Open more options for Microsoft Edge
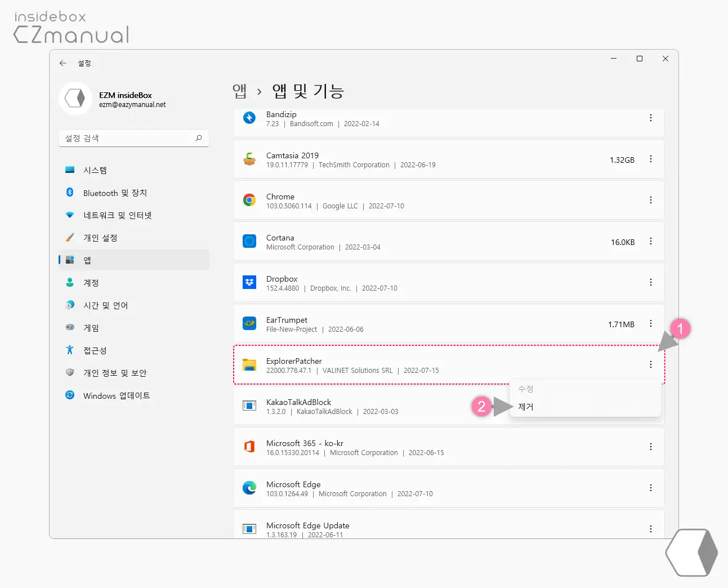 coord(650,488)
